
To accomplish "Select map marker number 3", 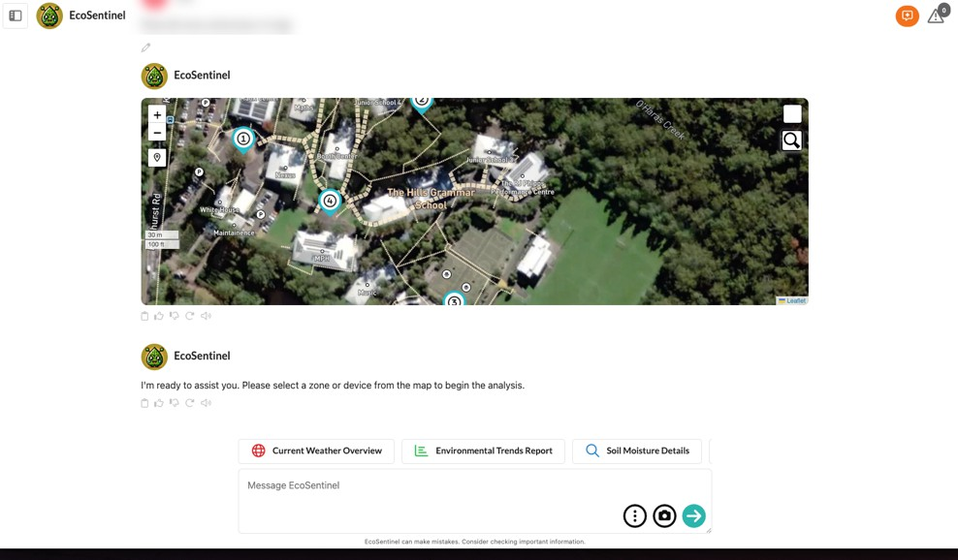I will 454,299.
